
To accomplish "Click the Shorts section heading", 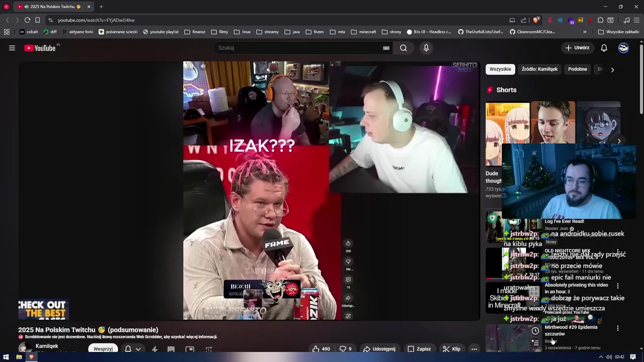I will coord(506,89).
